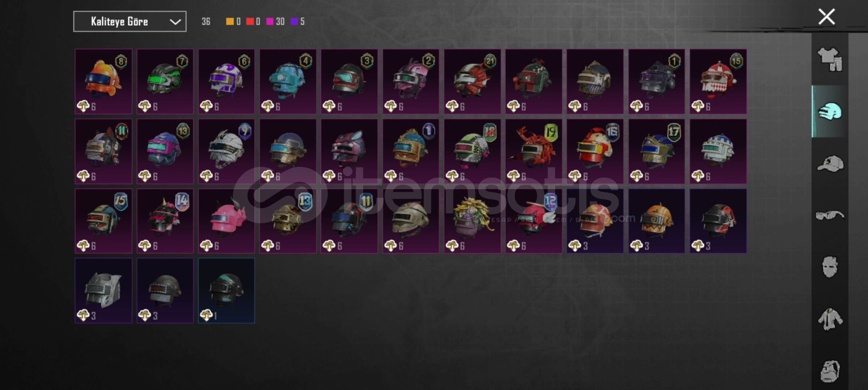Switch to the cap headwear category
Screen dimensions: 868x390
pyautogui.click(x=830, y=164)
